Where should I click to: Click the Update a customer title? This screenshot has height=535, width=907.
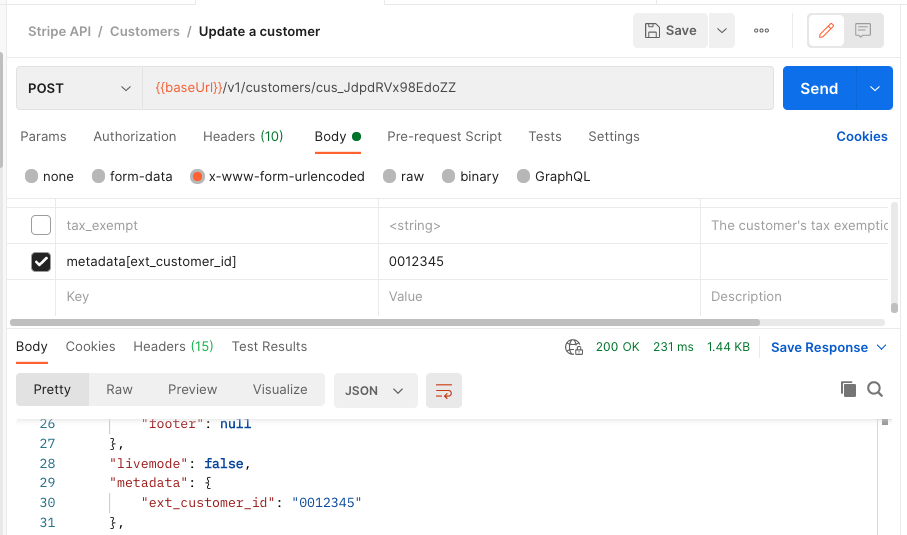259,31
